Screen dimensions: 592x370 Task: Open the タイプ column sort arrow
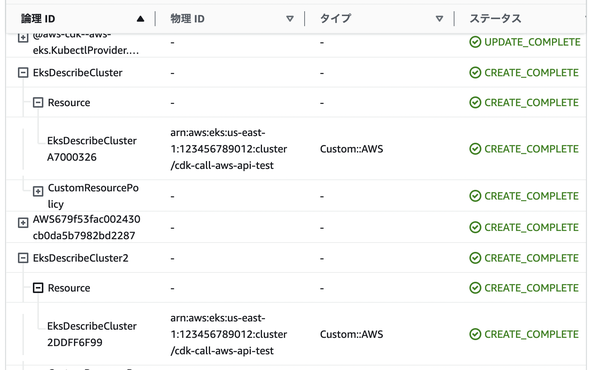tap(439, 18)
